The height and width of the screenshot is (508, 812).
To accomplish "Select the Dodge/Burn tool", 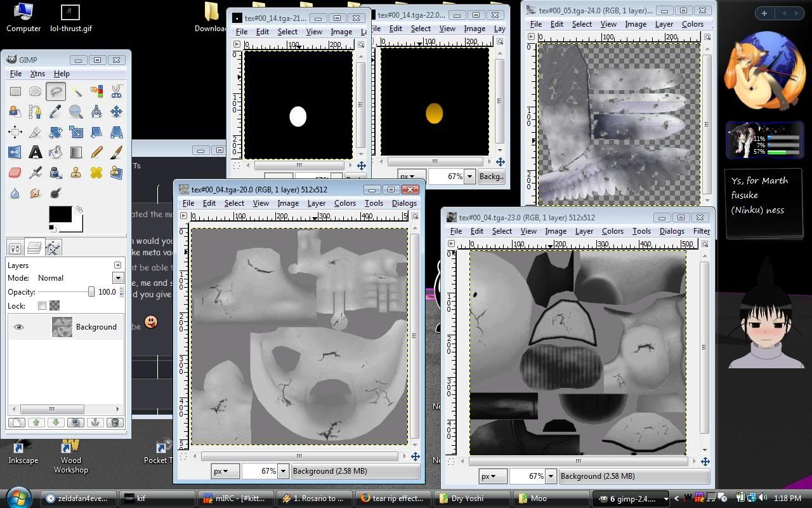I will (55, 192).
